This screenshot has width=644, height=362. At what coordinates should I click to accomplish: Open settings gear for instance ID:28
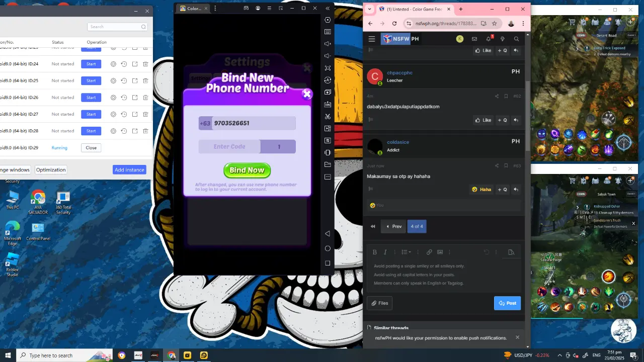click(113, 131)
